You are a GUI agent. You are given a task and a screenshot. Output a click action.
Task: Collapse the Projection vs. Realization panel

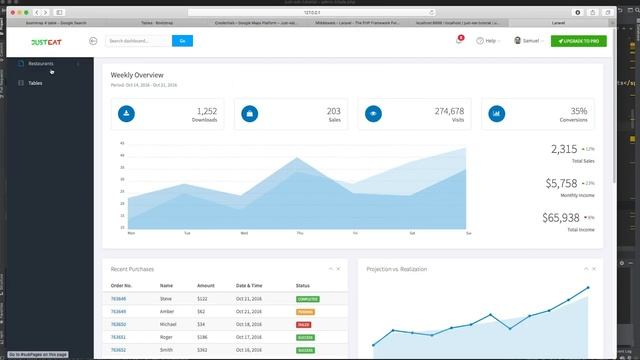(x=586, y=269)
